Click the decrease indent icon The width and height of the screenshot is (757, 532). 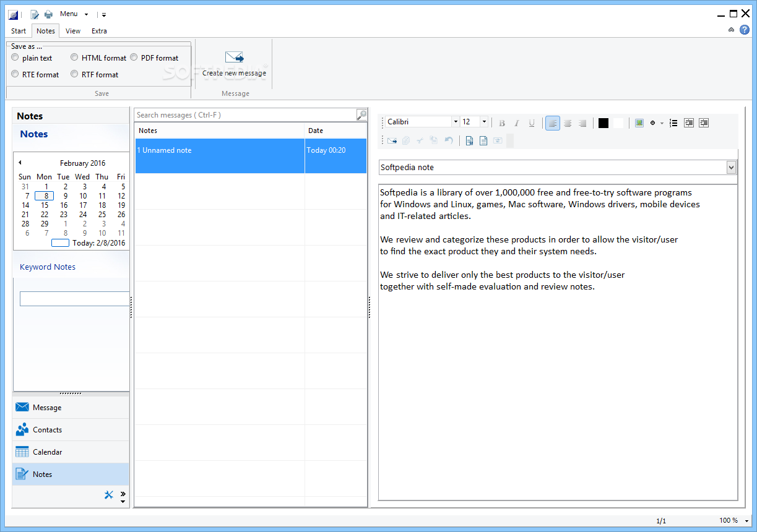689,123
